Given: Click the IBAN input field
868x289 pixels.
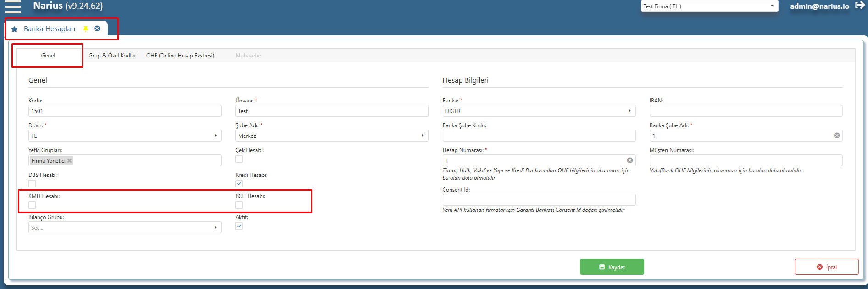Looking at the screenshot, I should click(x=746, y=111).
